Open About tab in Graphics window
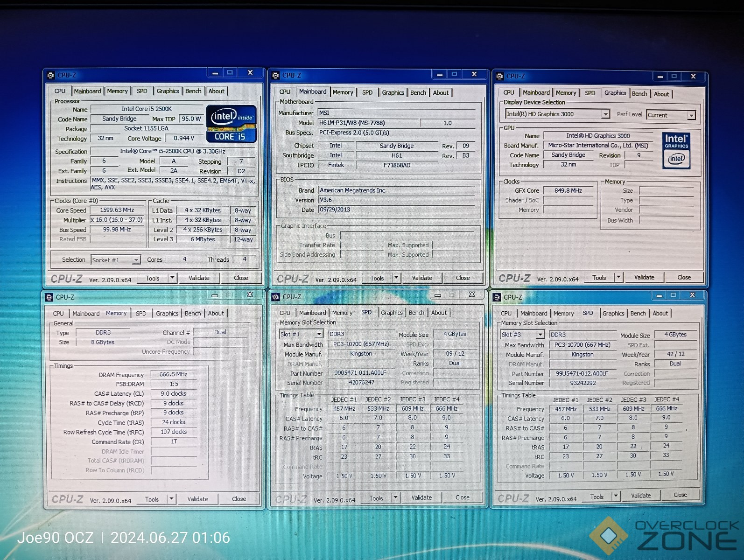The image size is (744, 560). (x=661, y=94)
